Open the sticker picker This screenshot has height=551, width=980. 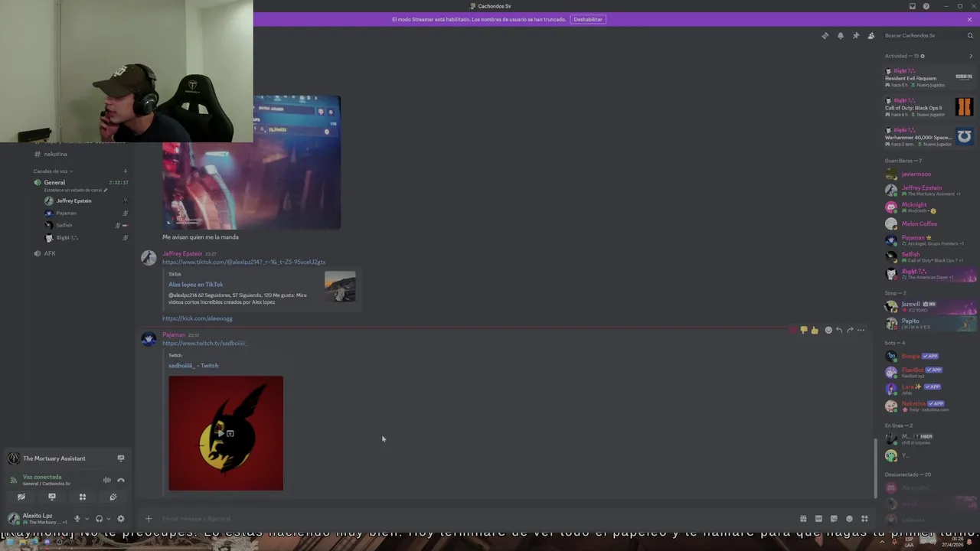point(834,519)
